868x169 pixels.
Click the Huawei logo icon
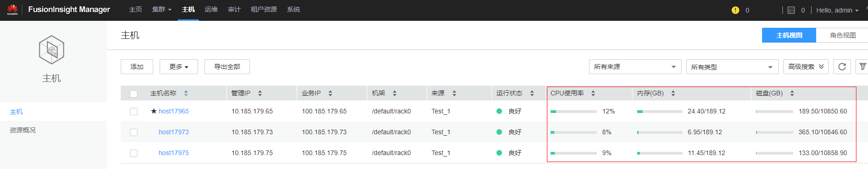pyautogui.click(x=12, y=10)
